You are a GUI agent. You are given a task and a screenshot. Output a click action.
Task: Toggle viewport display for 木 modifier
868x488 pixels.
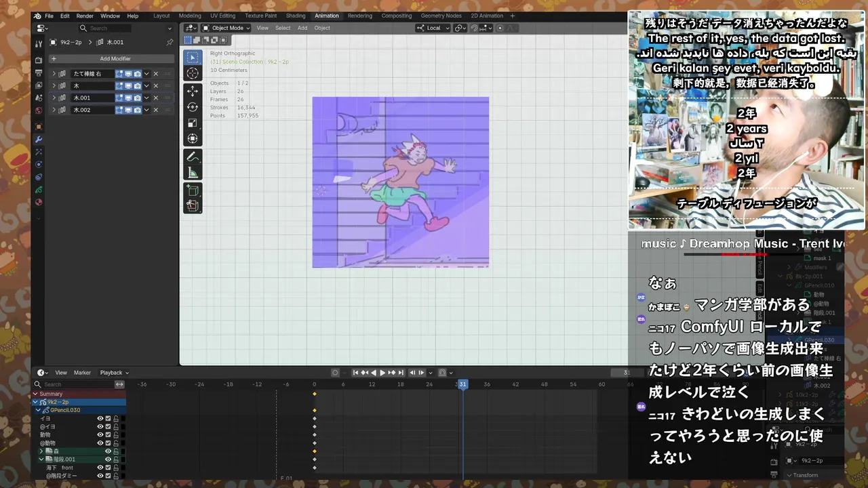pos(128,86)
